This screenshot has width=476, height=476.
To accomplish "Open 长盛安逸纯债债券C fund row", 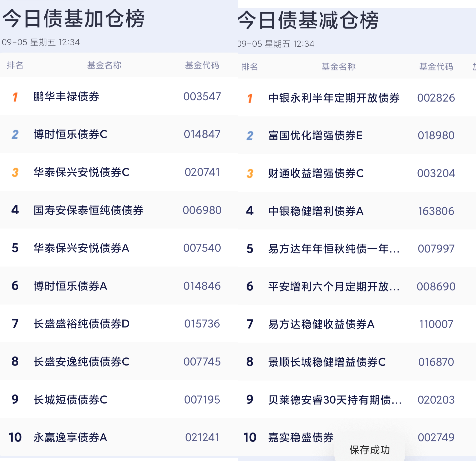I will [119, 361].
